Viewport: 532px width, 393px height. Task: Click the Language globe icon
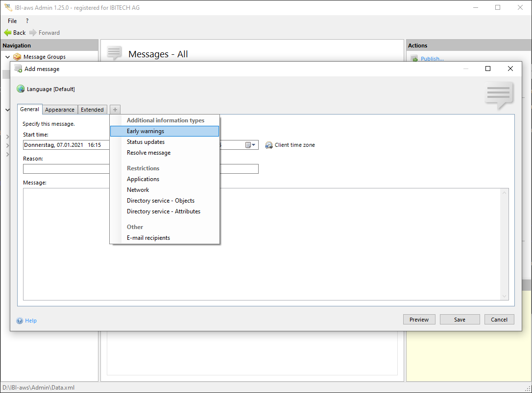(21, 89)
